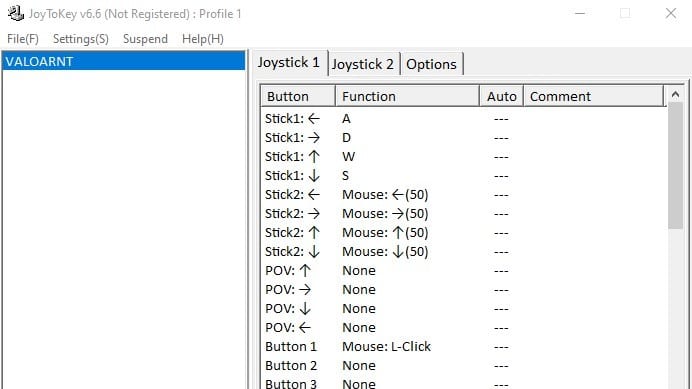Viewport: 692px width, 389px height.
Task: Click the JoyToKey app icon in title bar
Action: tap(16, 13)
